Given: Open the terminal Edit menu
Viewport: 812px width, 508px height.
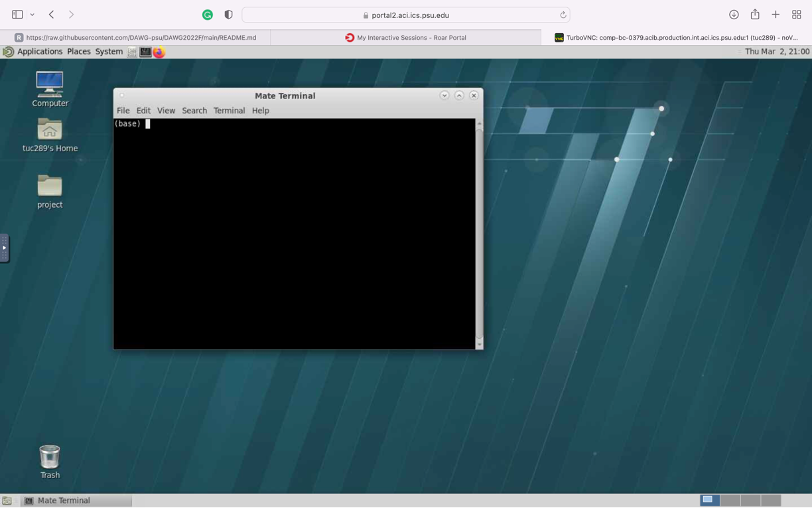Looking at the screenshot, I should tap(143, 111).
